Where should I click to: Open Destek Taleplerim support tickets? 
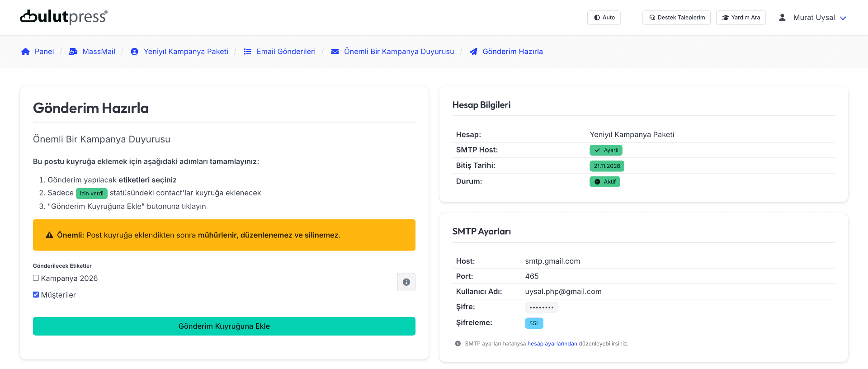point(676,18)
